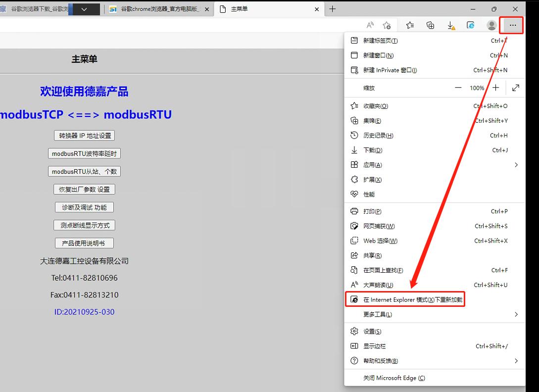Click the Settings and more ellipsis button
The height and width of the screenshot is (392, 539).
coord(512,25)
